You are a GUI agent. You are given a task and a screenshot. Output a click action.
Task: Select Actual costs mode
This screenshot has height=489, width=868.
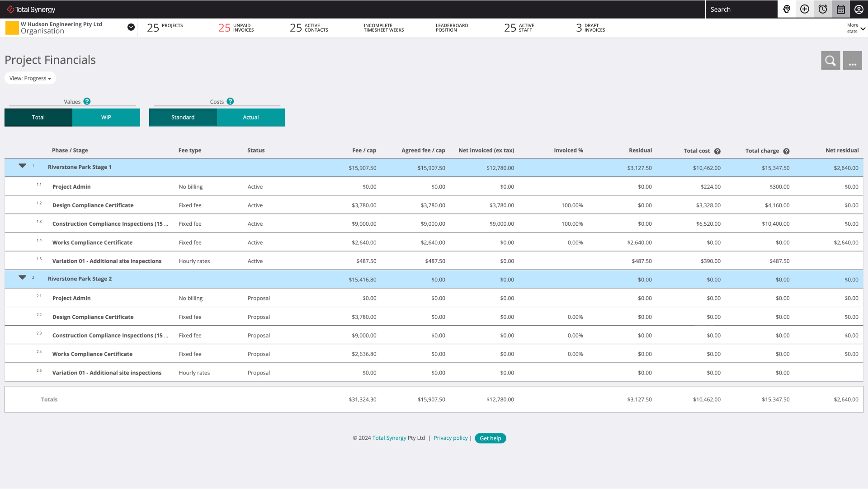[250, 117]
